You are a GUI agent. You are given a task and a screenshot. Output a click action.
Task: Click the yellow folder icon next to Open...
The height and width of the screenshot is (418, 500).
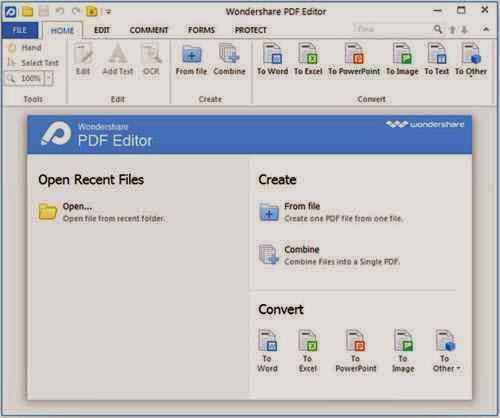47,212
